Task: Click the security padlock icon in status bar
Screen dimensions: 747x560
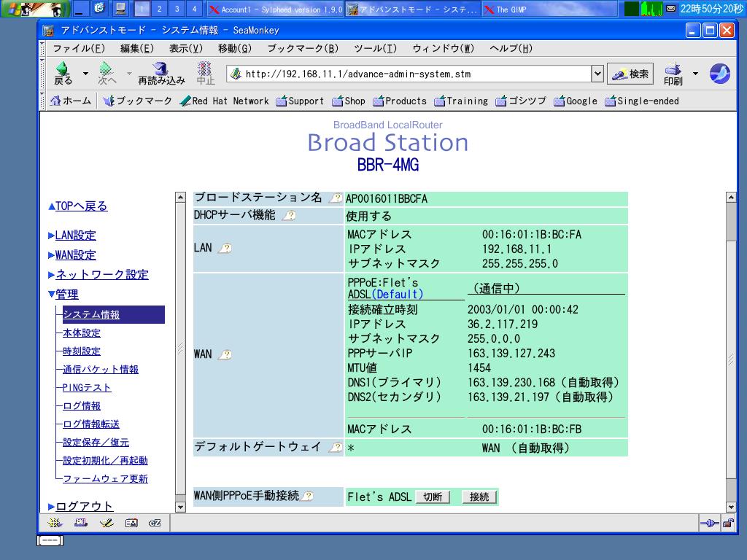Action: 727,523
